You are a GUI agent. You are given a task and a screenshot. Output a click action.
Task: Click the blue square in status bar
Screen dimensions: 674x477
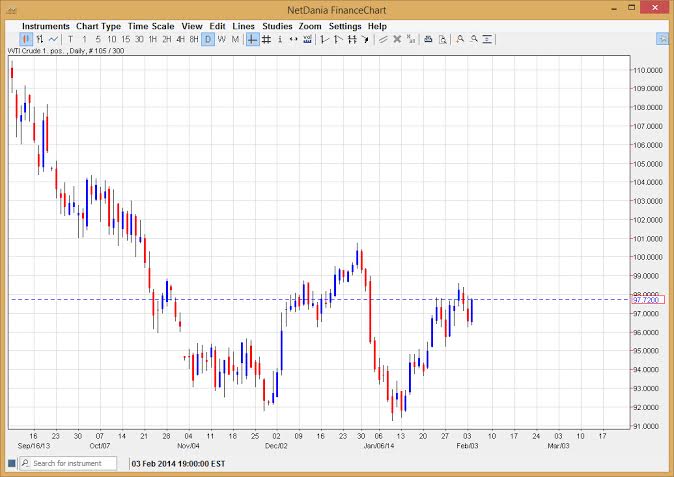click(x=12, y=464)
